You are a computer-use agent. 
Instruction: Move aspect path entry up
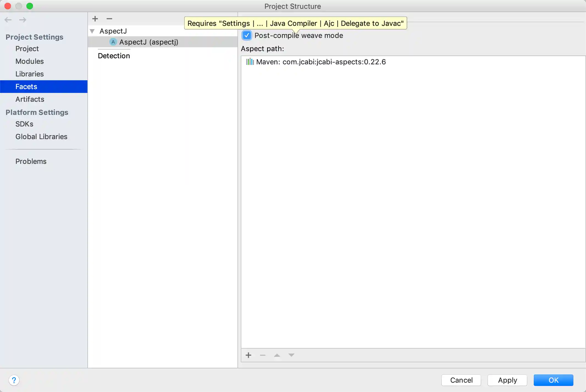(x=277, y=355)
